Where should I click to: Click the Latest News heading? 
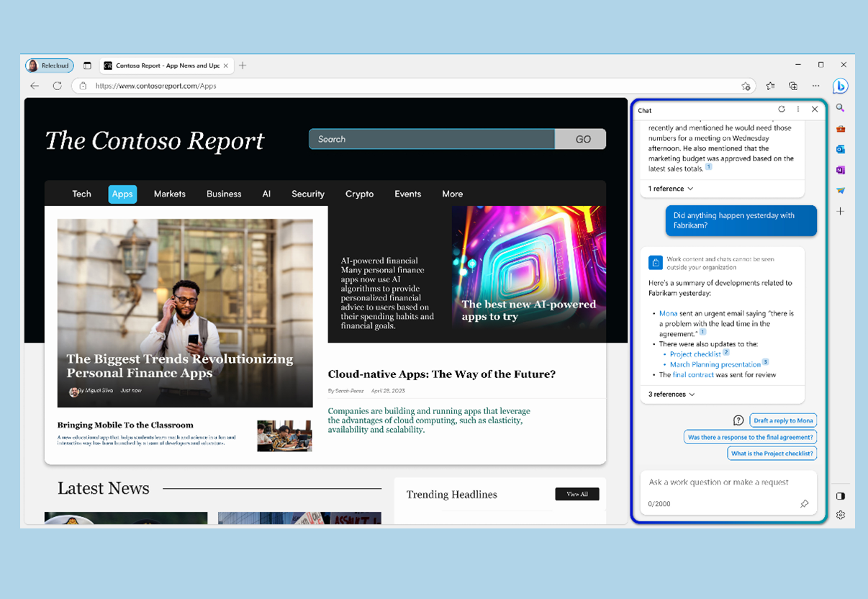click(104, 488)
